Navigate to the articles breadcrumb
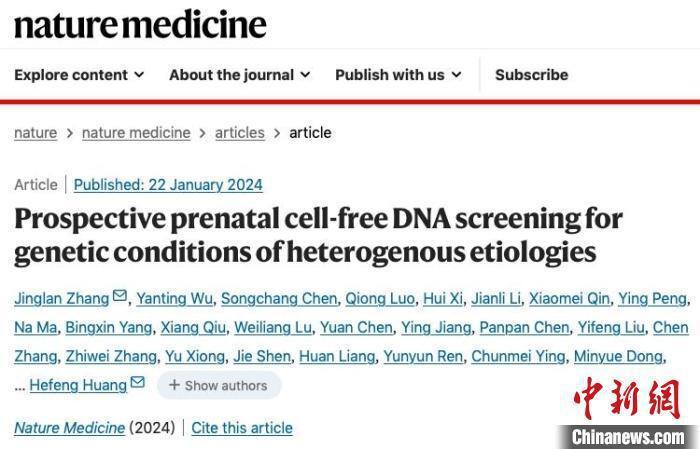The image size is (700, 449). pyautogui.click(x=239, y=132)
